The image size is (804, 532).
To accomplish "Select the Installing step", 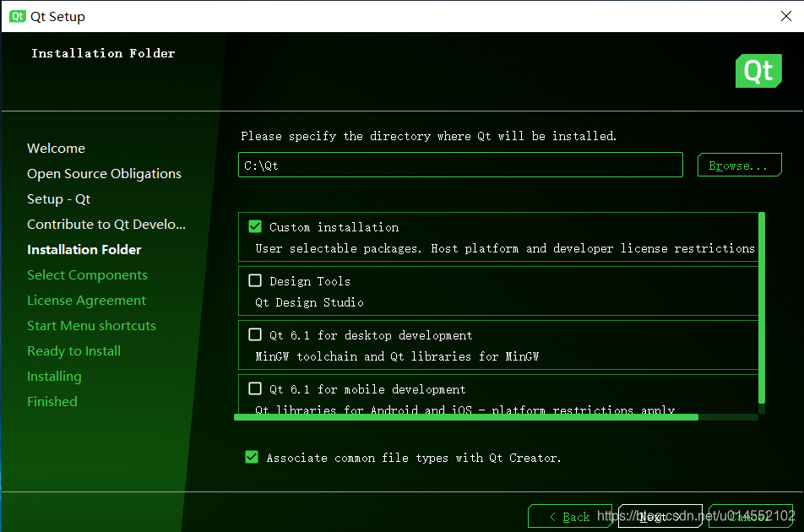I will click(x=54, y=376).
